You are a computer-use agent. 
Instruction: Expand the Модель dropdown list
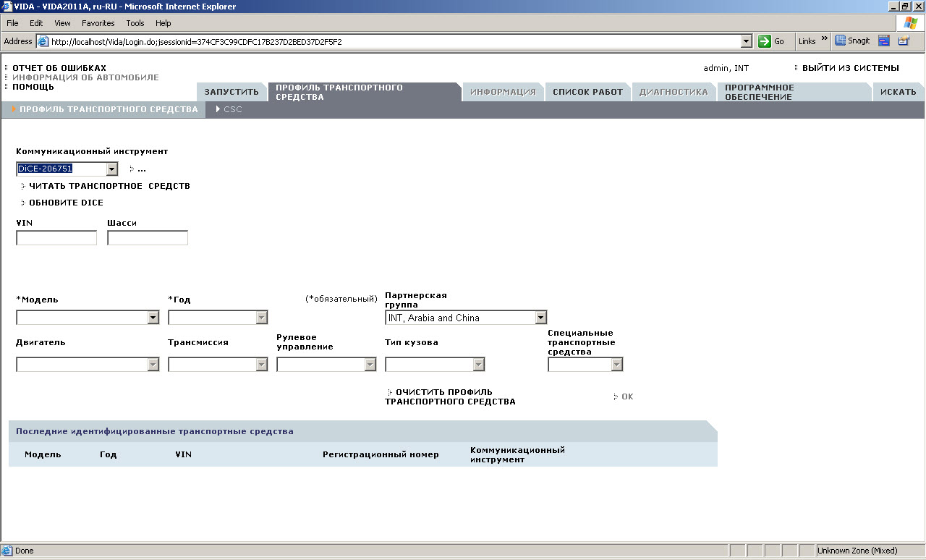(153, 318)
